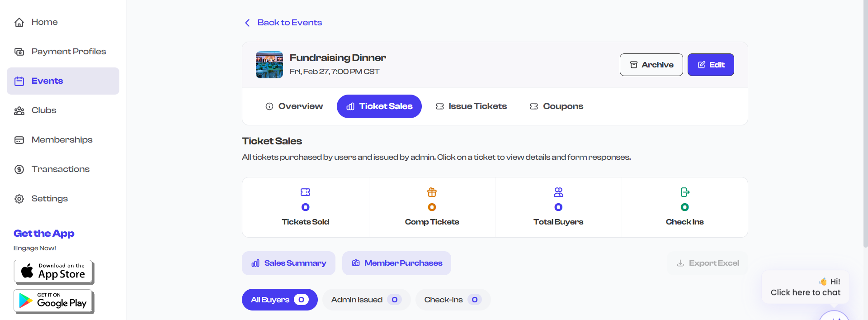Select Events in sidebar

pyautogui.click(x=63, y=81)
